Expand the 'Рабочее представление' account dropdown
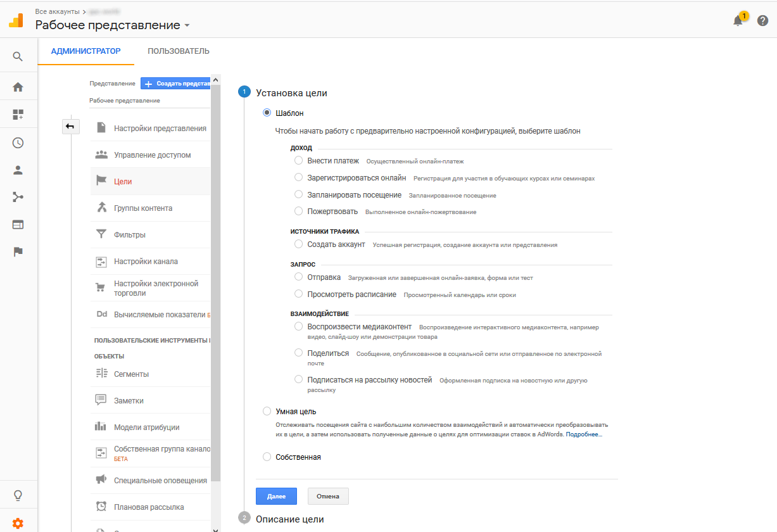This screenshot has width=777, height=532. 113,25
